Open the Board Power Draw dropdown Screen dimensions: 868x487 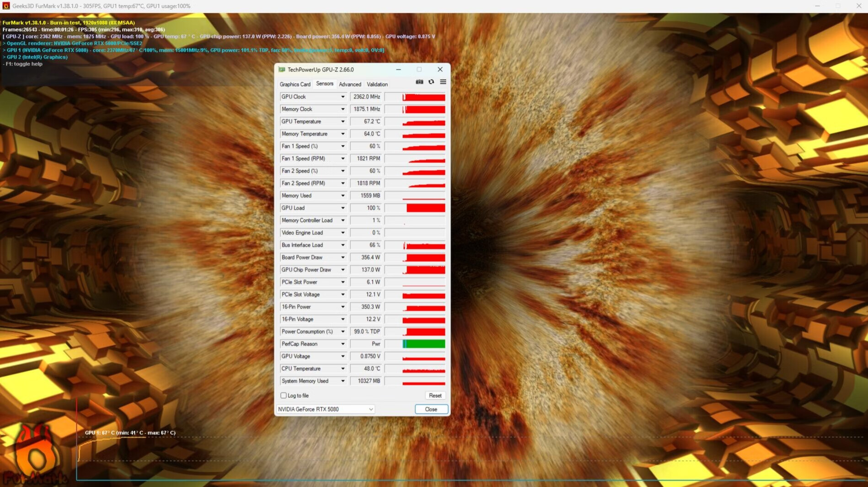343,257
